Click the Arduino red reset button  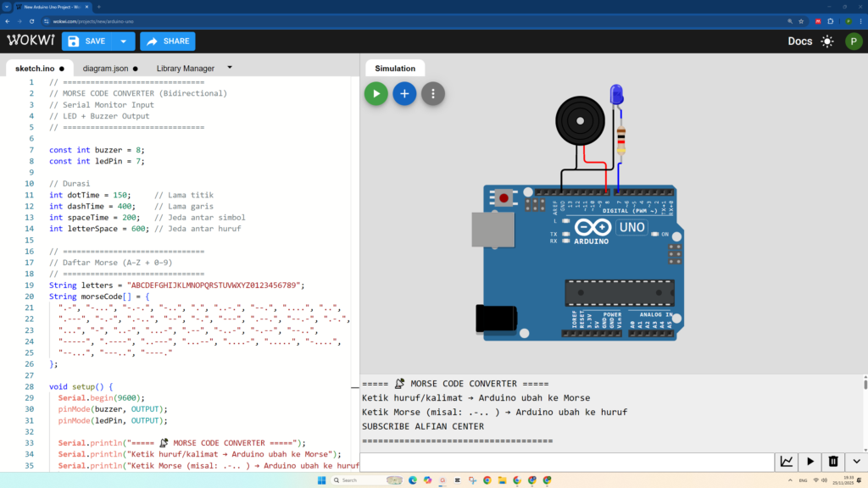coord(504,197)
